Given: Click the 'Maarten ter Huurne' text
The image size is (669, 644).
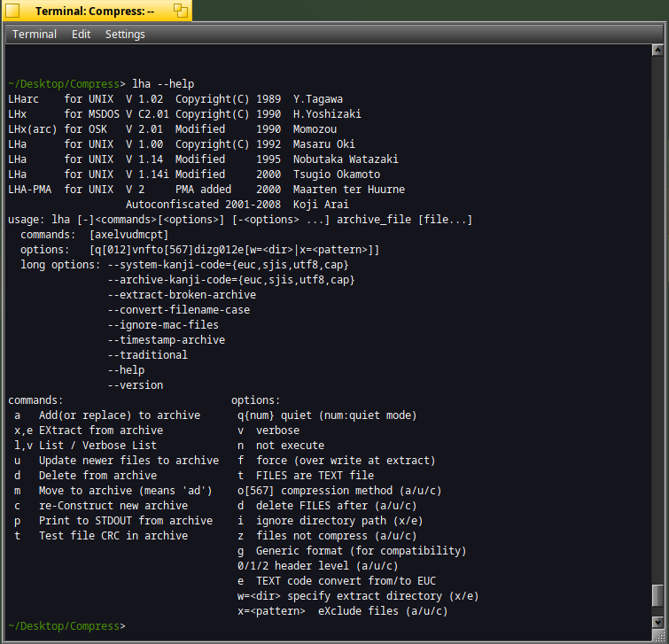Looking at the screenshot, I should click(x=349, y=189).
